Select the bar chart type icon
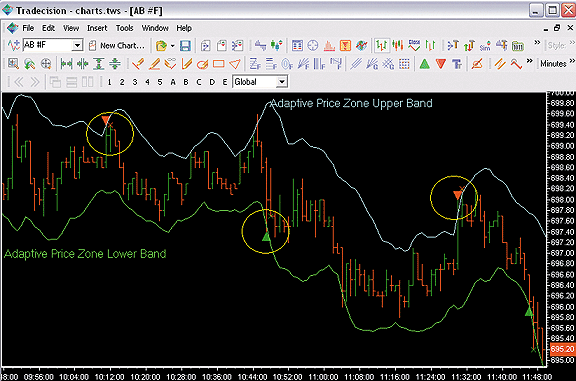The width and height of the screenshot is (576, 381). [x=382, y=46]
